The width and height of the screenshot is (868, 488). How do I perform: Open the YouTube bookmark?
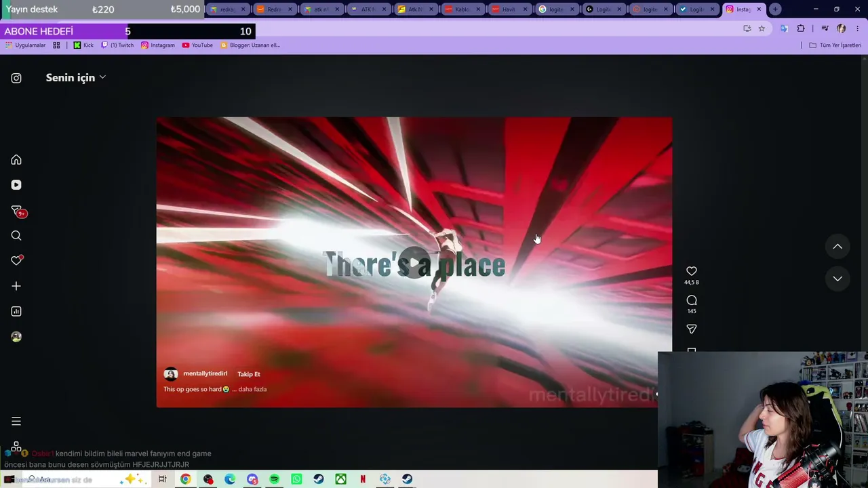197,45
